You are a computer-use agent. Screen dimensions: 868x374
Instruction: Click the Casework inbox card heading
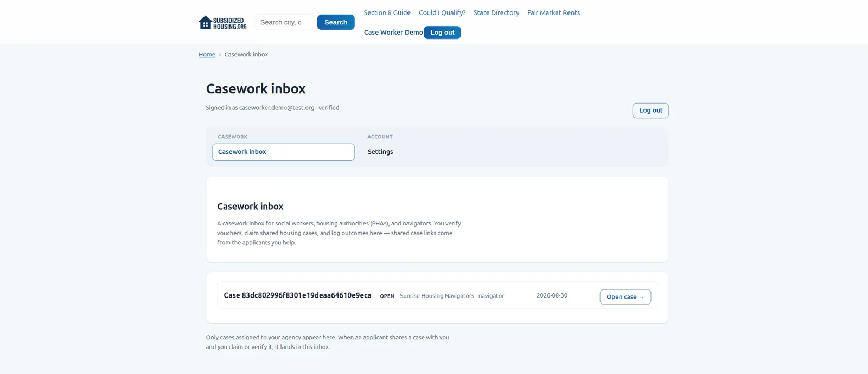tap(250, 207)
